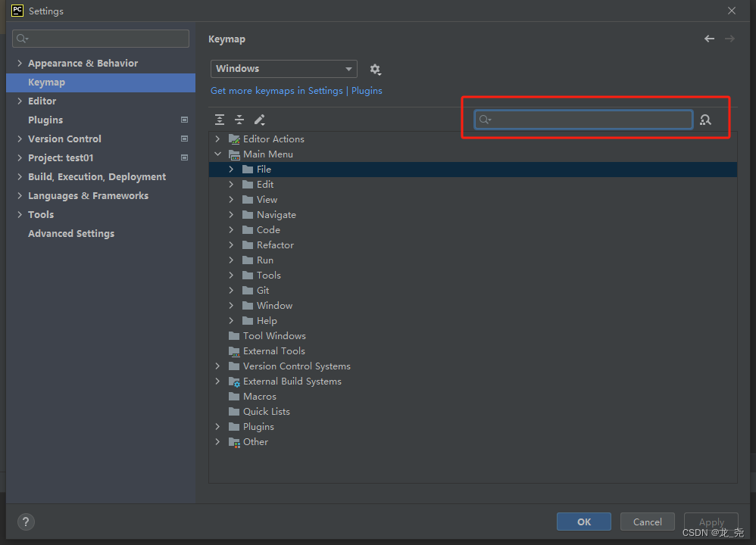The image size is (756, 545).
Task: Focus the settings search box
Action: 101,39
